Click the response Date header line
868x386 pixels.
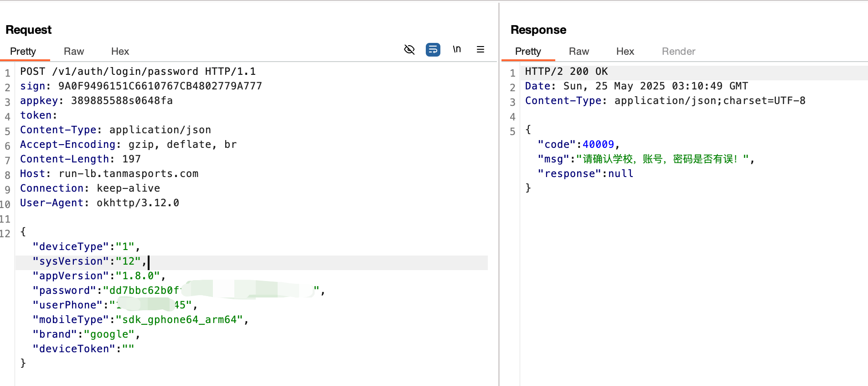[x=636, y=86]
